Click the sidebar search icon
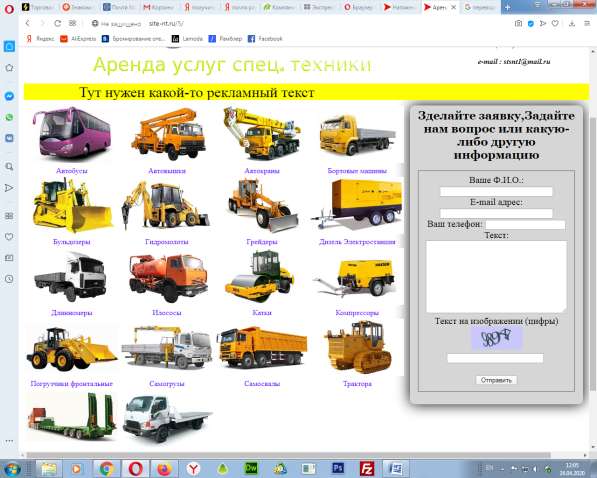This screenshot has height=478, width=597. [x=9, y=166]
